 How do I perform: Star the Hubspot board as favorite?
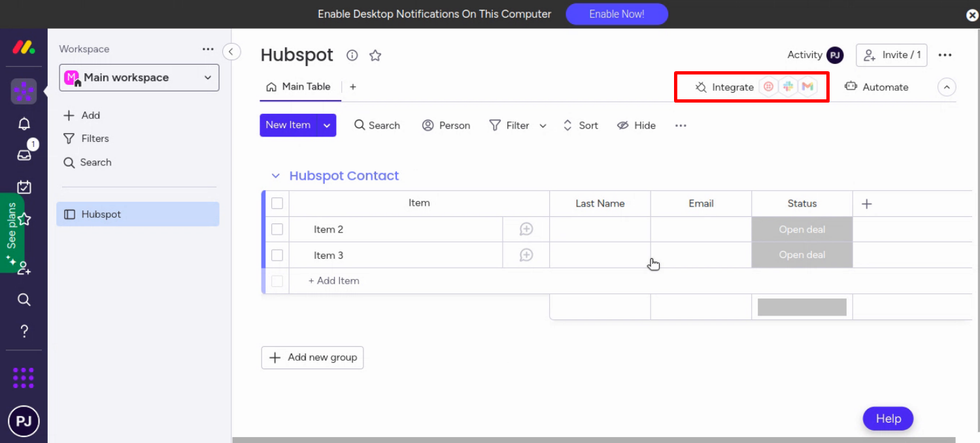375,56
